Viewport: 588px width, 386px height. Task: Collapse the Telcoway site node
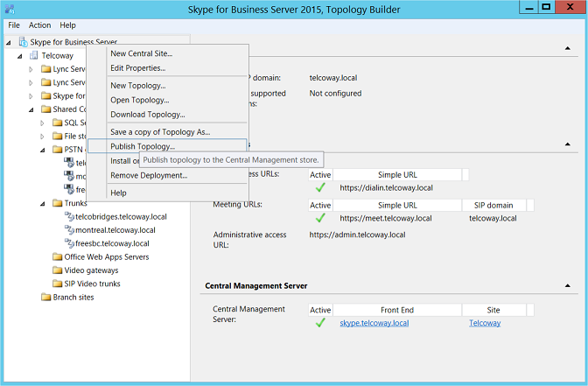(x=20, y=56)
